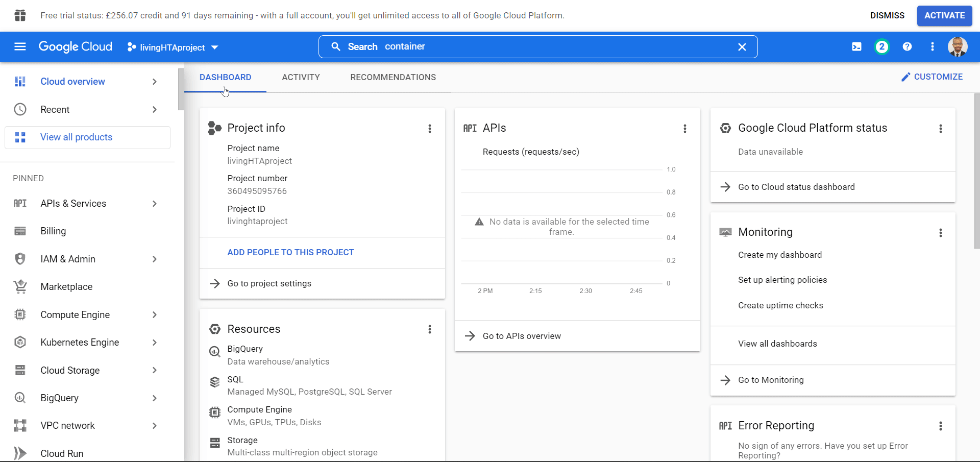Open BigQuery from the Resources card

pyautogui.click(x=245, y=349)
